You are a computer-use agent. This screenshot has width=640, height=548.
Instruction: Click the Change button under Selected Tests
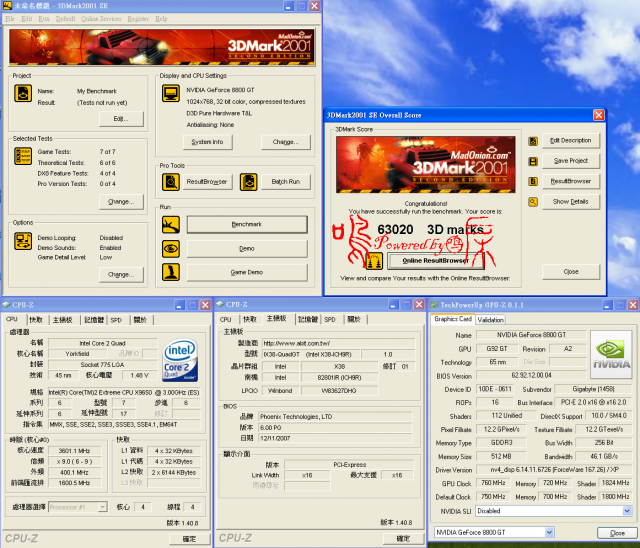click(121, 202)
